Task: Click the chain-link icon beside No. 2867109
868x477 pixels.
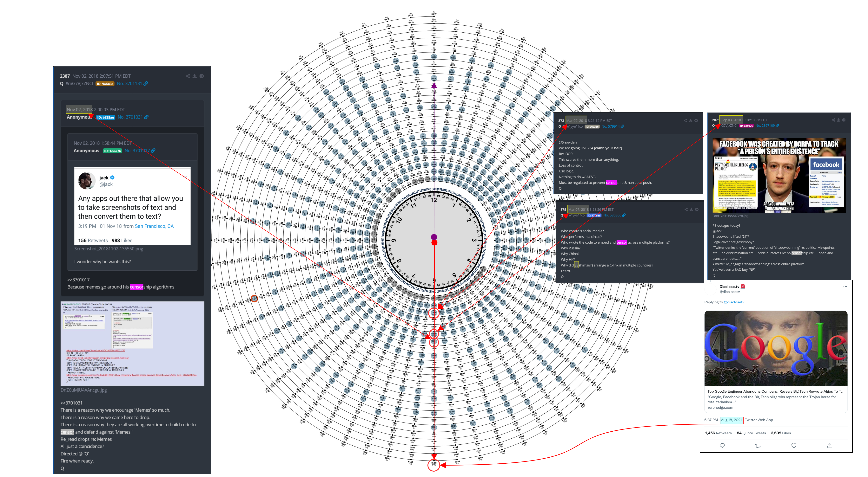Action: (x=777, y=126)
